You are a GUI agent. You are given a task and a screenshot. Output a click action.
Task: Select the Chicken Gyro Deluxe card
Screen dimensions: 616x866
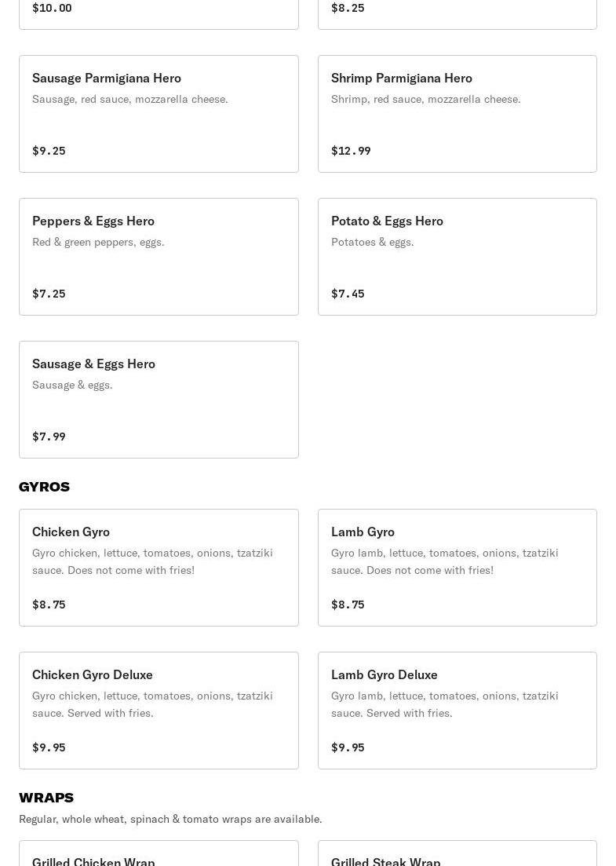coord(159,711)
